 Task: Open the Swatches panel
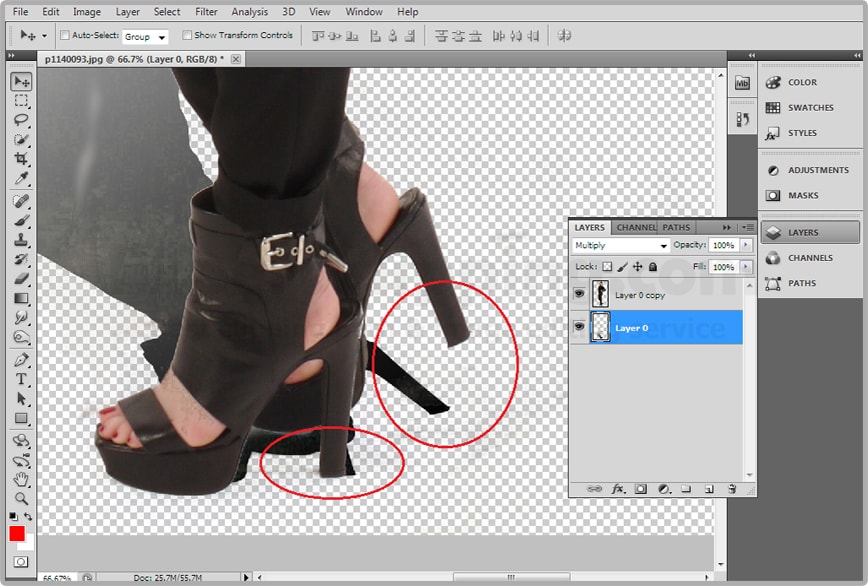pos(810,108)
